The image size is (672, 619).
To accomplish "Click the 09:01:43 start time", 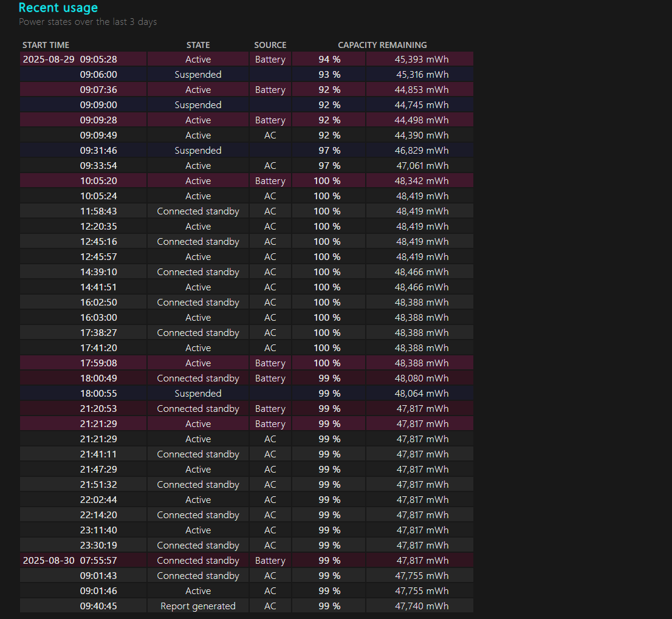I will pos(98,576).
